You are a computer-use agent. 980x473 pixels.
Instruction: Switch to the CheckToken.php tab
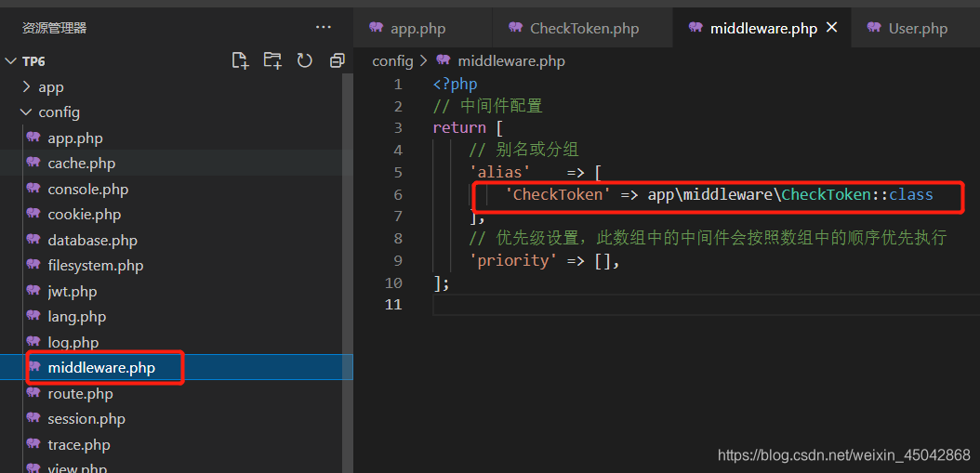coord(584,29)
